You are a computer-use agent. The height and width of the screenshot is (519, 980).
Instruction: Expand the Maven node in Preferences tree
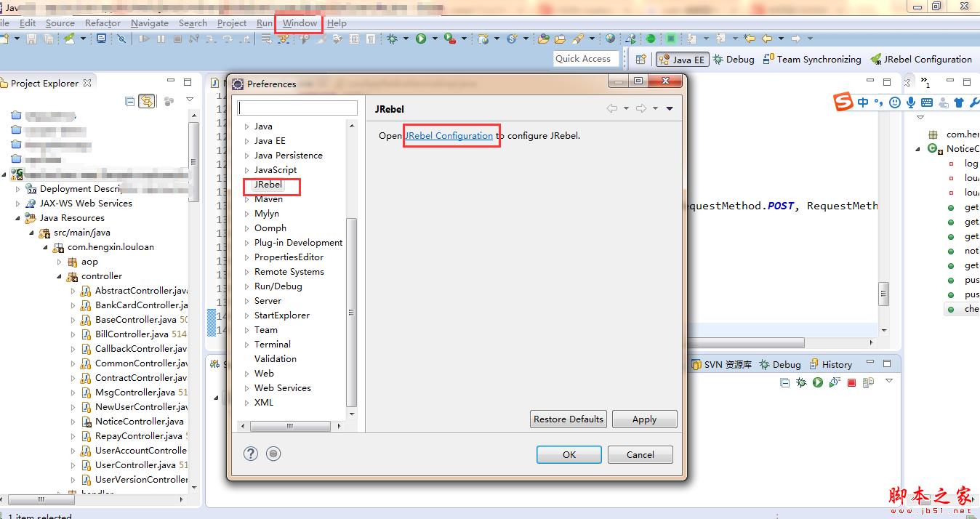click(x=247, y=199)
